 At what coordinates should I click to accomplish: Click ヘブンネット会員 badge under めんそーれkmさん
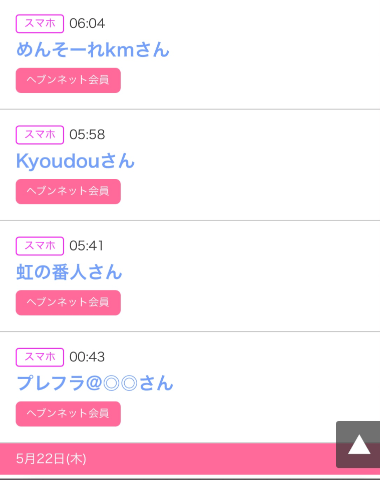pyautogui.click(x=68, y=80)
